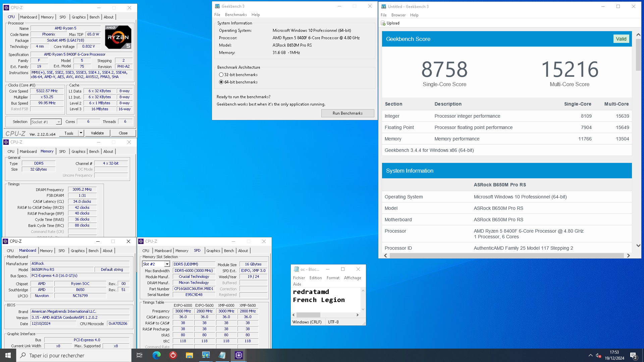Click Memory row in Geekbench score table

pyautogui.click(x=506, y=139)
